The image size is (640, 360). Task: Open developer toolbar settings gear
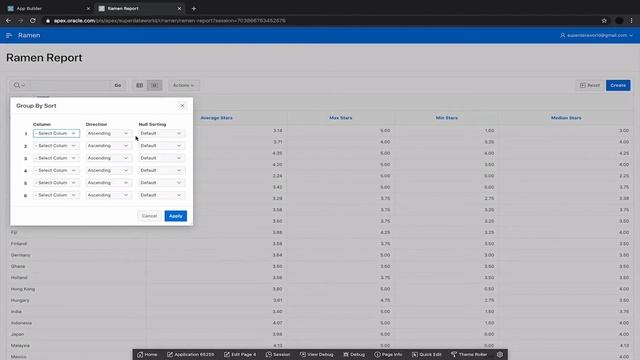click(500, 354)
